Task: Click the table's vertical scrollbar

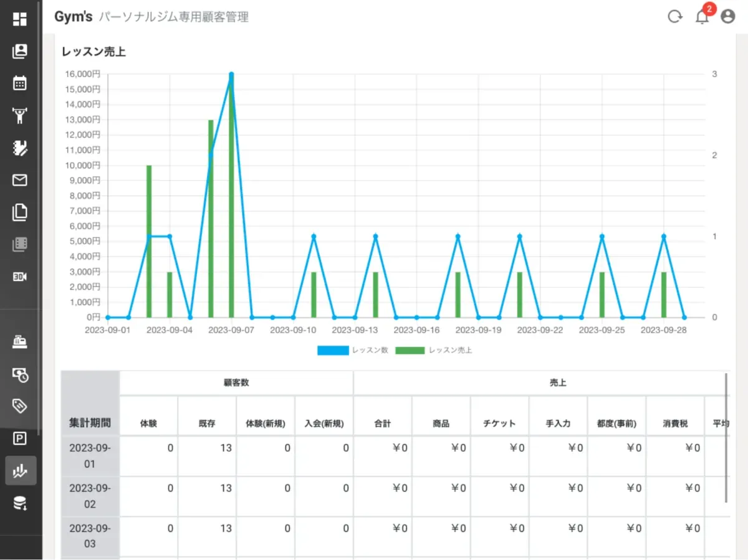Action: pos(727,437)
